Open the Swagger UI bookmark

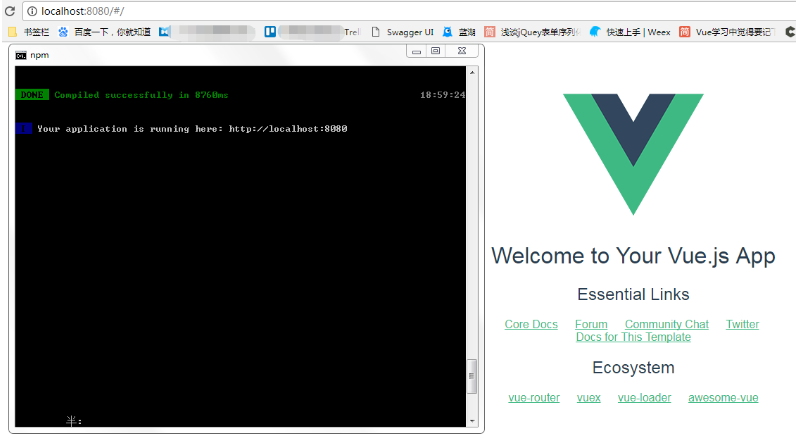[x=403, y=32]
